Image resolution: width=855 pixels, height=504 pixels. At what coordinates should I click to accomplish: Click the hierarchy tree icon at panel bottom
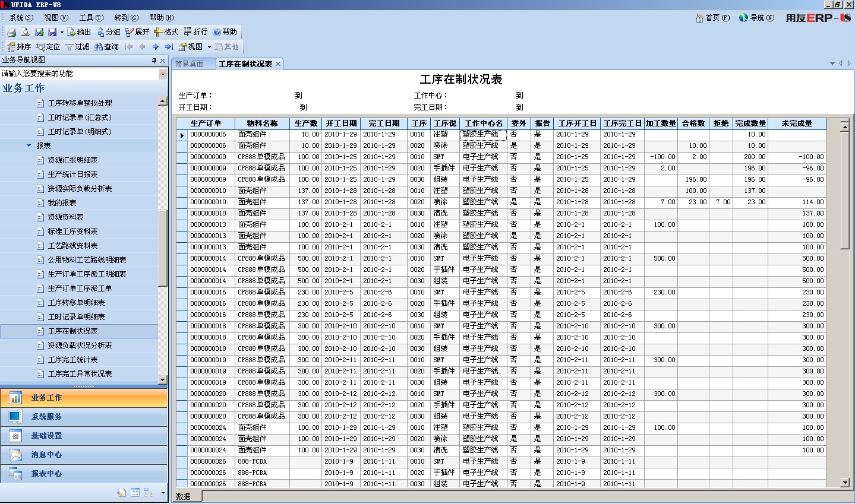pyautogui.click(x=148, y=492)
